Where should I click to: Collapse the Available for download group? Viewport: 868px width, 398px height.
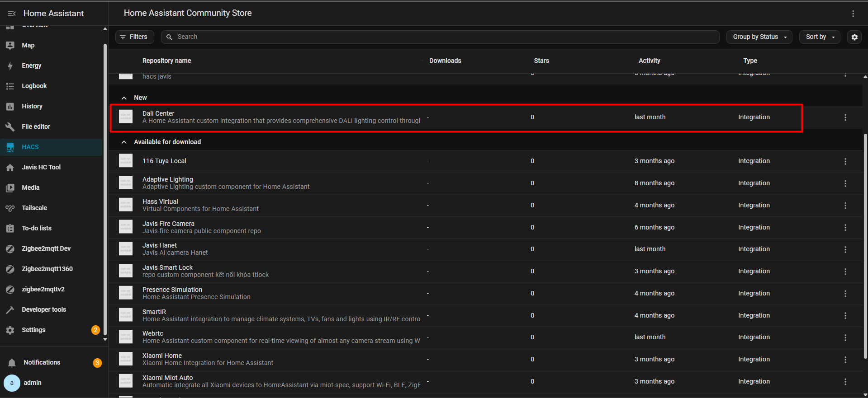coord(124,142)
